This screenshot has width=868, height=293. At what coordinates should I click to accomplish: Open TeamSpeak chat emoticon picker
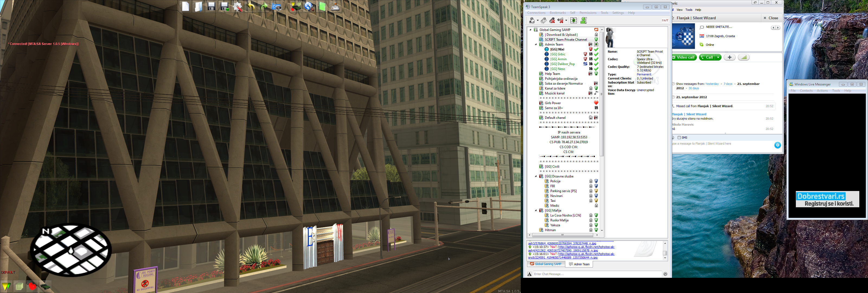(665, 274)
